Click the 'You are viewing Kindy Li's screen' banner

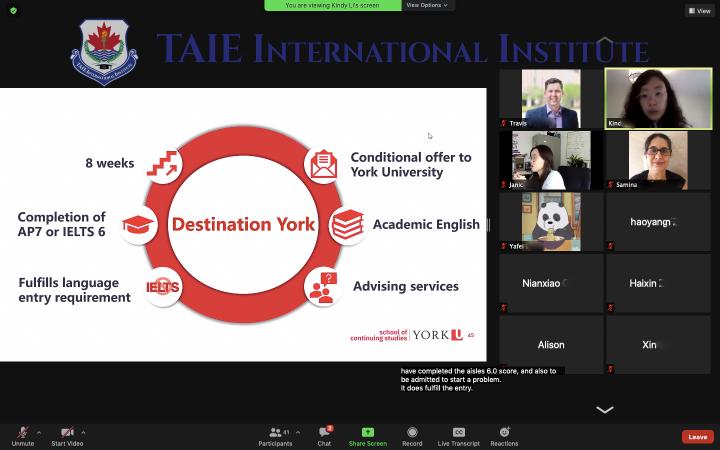coord(332,5)
